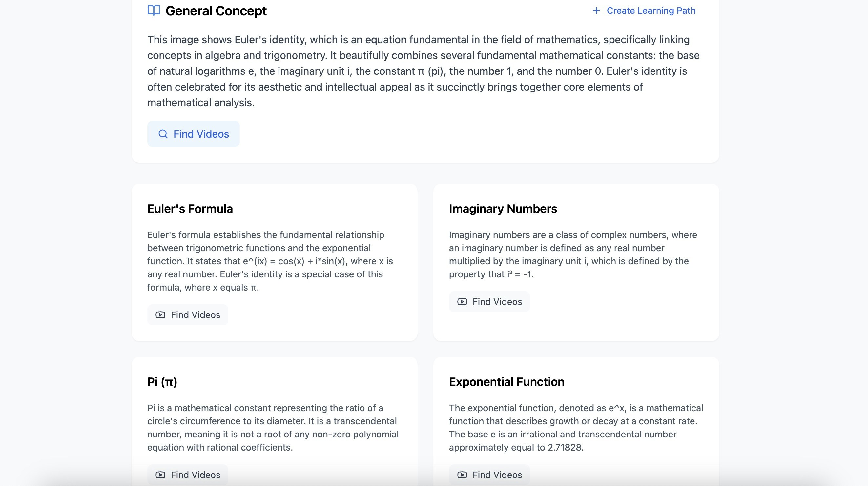
Task: Select the Pi (π) card title
Action: pyautogui.click(x=162, y=382)
